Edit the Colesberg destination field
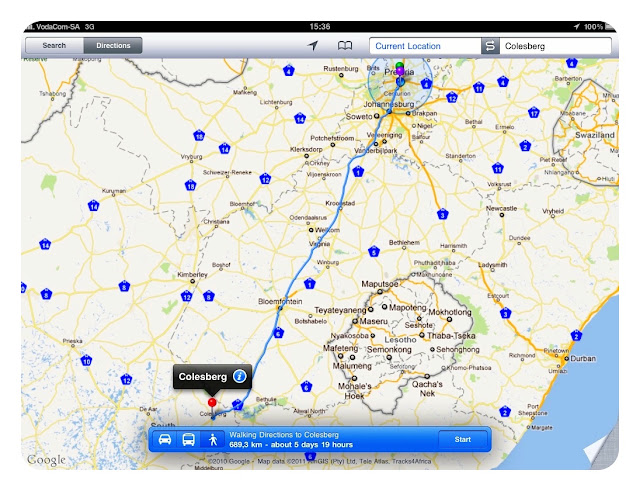 pos(555,46)
